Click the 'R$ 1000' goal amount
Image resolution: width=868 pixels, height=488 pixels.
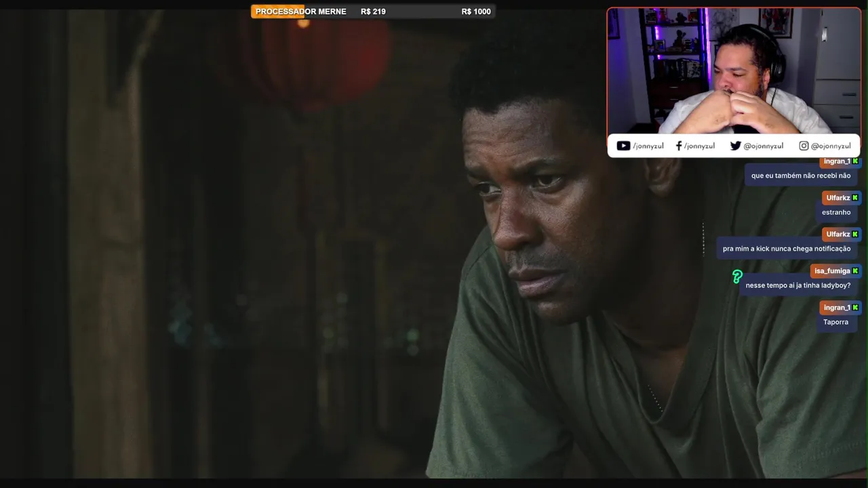[476, 12]
